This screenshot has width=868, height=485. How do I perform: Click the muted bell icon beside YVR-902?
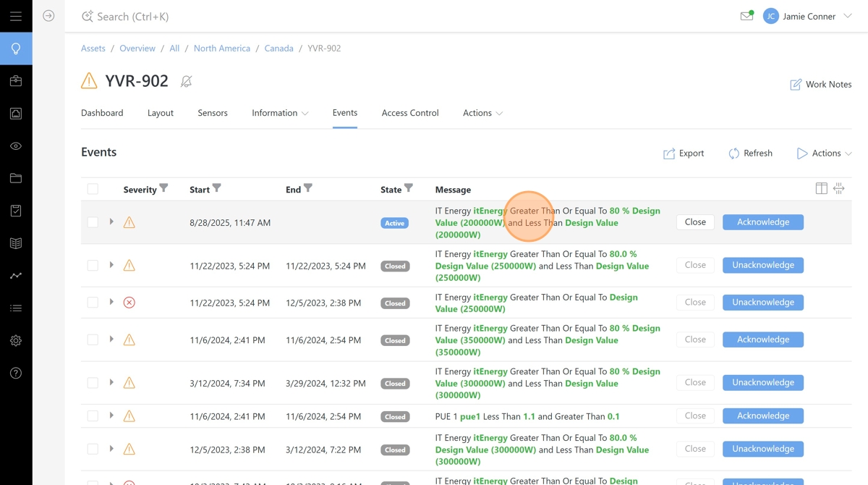[x=186, y=82]
